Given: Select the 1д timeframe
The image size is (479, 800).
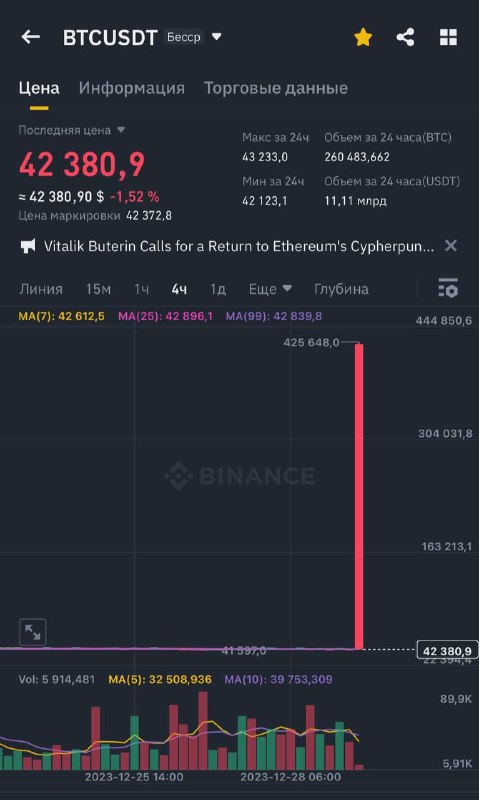Looking at the screenshot, I should coord(218,289).
